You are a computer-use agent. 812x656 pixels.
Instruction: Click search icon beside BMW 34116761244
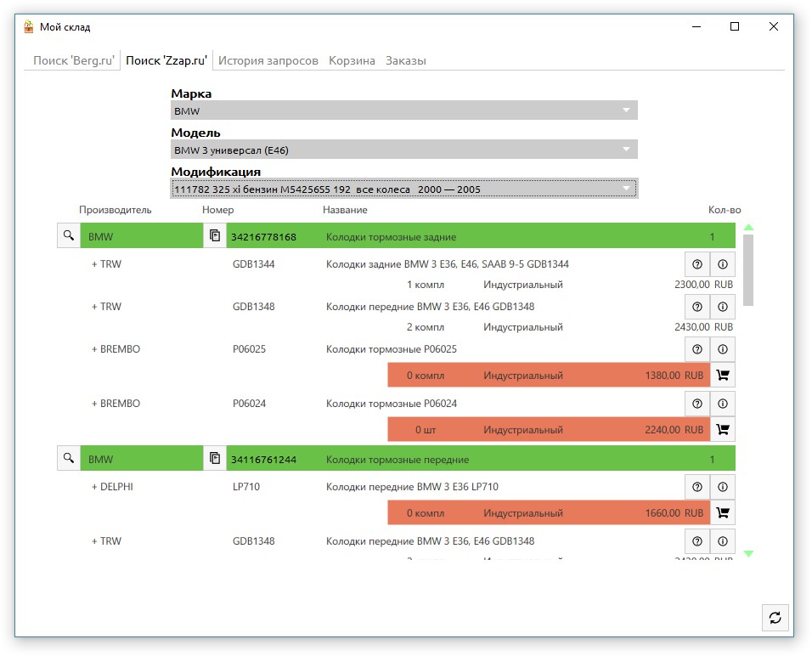point(68,459)
